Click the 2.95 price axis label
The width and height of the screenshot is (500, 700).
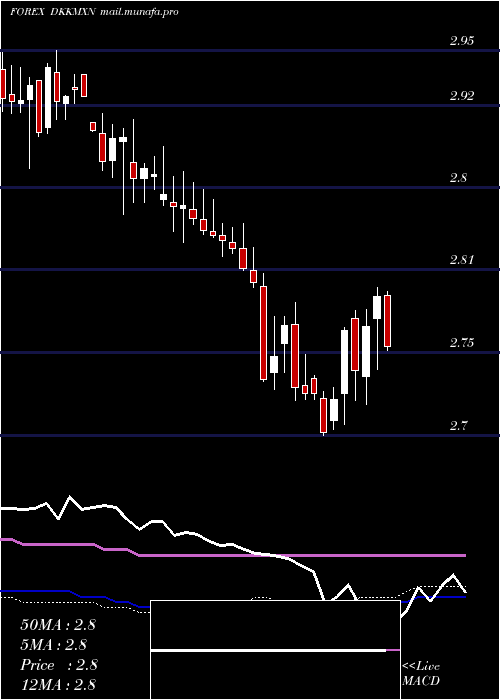[462, 41]
